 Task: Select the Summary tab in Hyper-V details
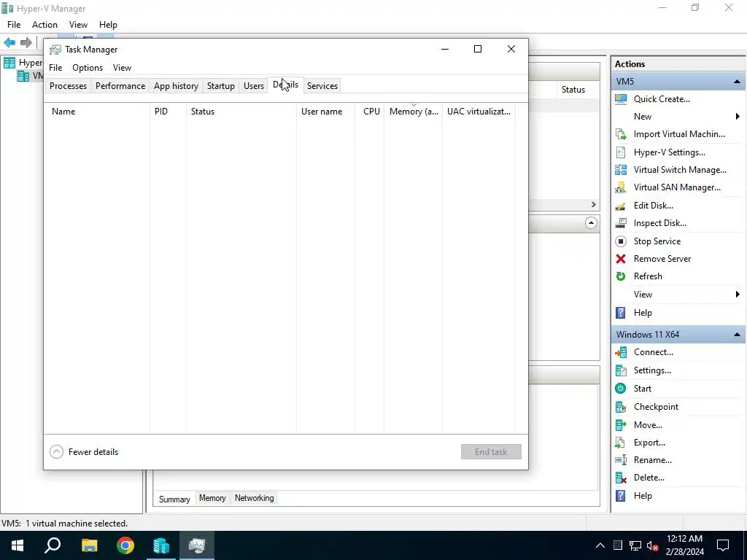click(174, 499)
